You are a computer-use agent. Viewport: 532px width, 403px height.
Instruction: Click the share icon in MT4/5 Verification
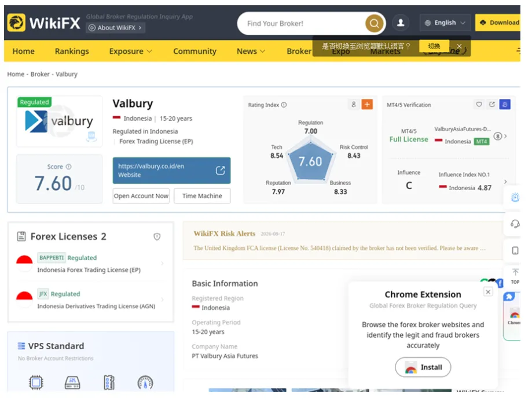492,105
